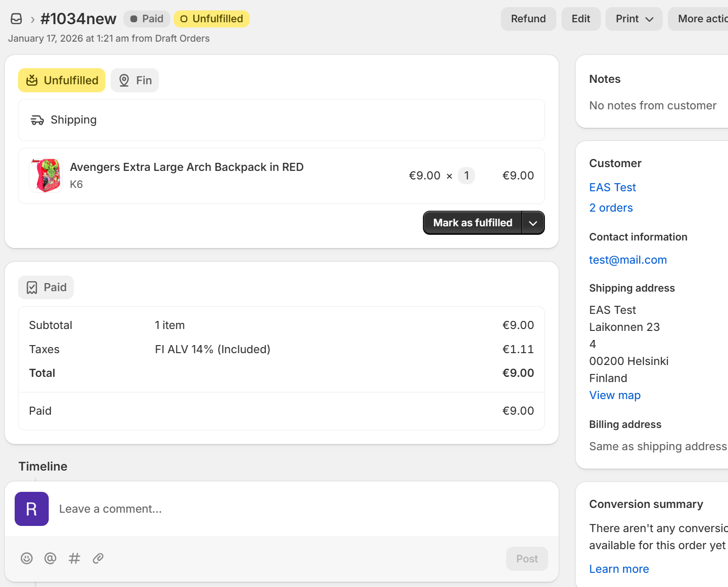The height and width of the screenshot is (587, 728).
Task: Expand the Mark as fulfilled arrow options
Action: [x=533, y=223]
